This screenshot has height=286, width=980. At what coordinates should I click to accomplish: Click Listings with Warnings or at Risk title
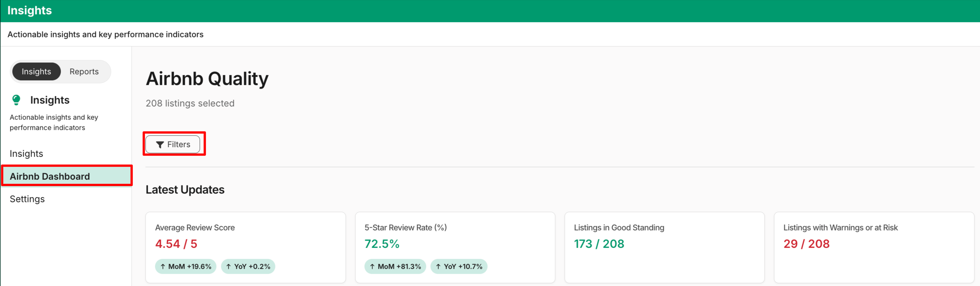841,227
